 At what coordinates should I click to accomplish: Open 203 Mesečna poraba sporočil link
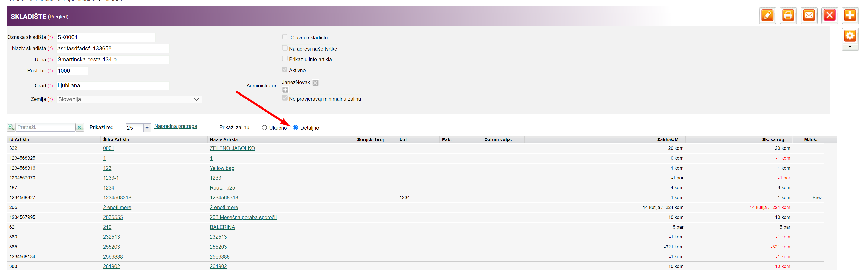click(243, 217)
